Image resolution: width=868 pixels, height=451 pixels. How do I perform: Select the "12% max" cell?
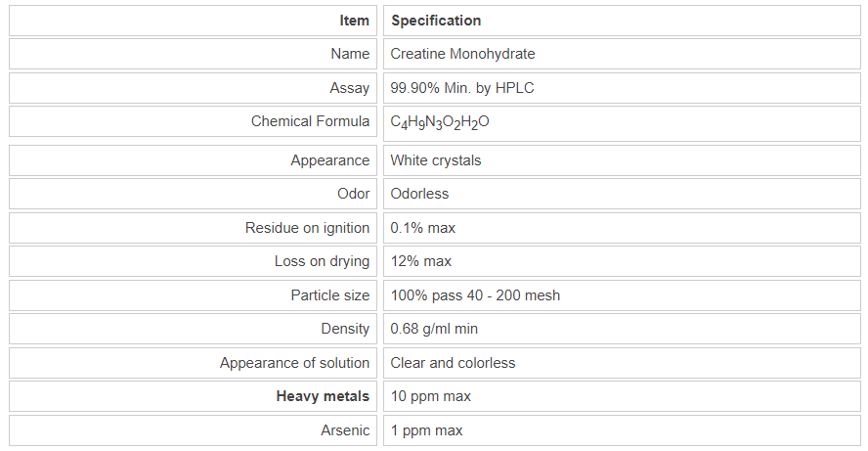point(420,261)
